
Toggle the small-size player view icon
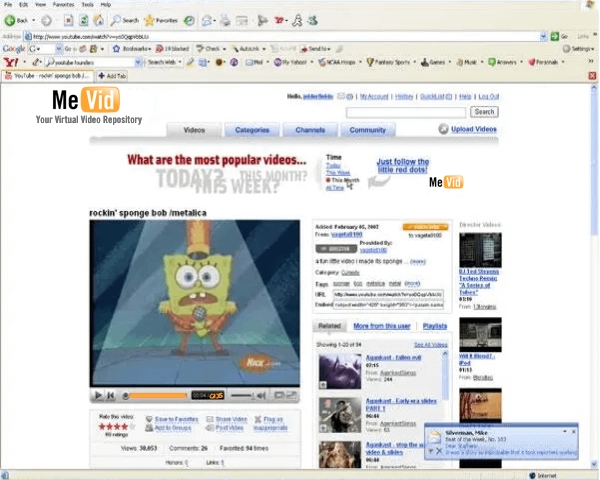click(x=279, y=395)
